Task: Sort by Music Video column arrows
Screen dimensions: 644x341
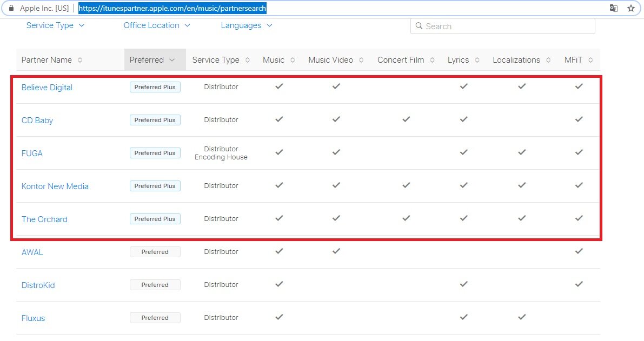Action: click(361, 60)
